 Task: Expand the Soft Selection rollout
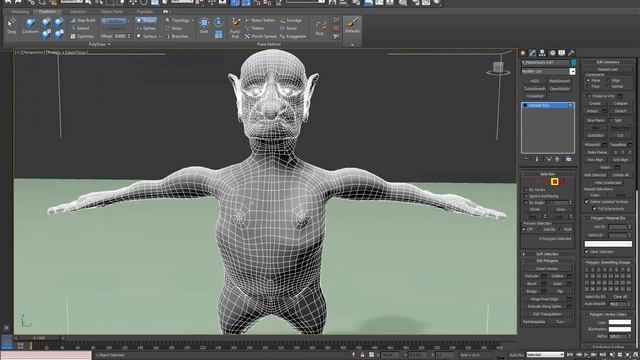point(547,254)
